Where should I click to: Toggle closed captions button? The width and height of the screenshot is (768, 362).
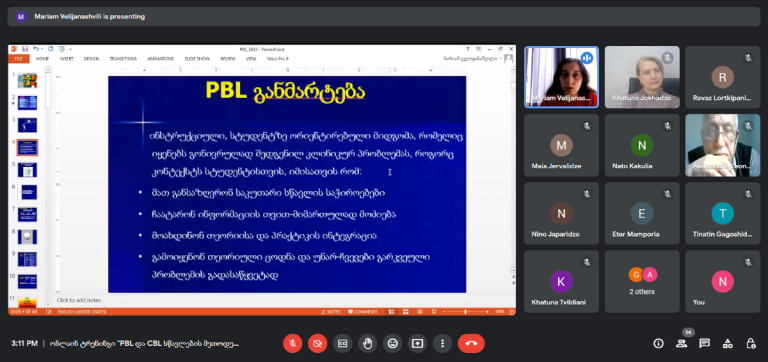coord(342,343)
